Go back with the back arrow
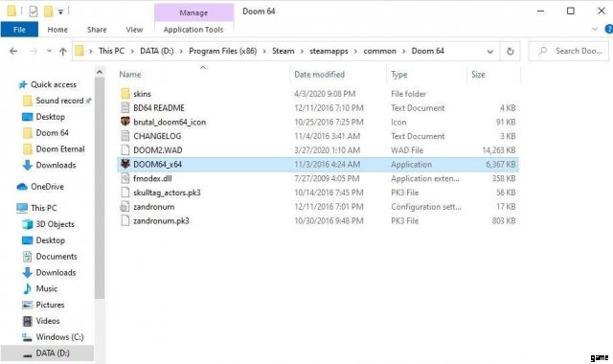 point(13,51)
